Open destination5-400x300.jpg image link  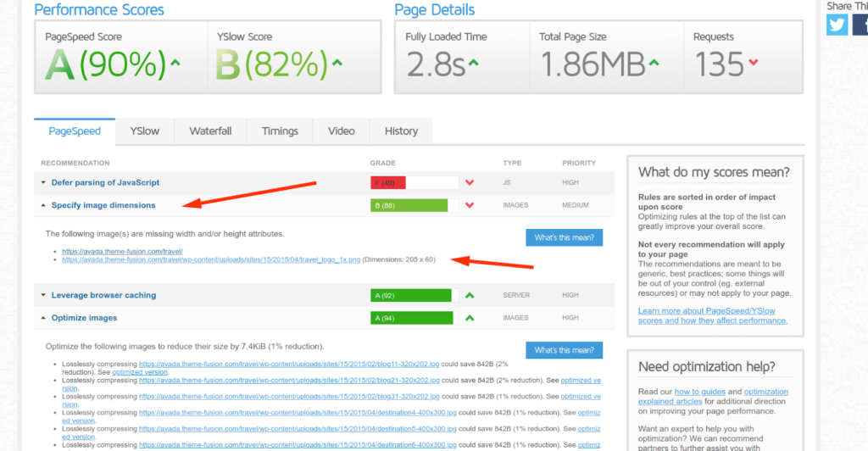coord(298,428)
